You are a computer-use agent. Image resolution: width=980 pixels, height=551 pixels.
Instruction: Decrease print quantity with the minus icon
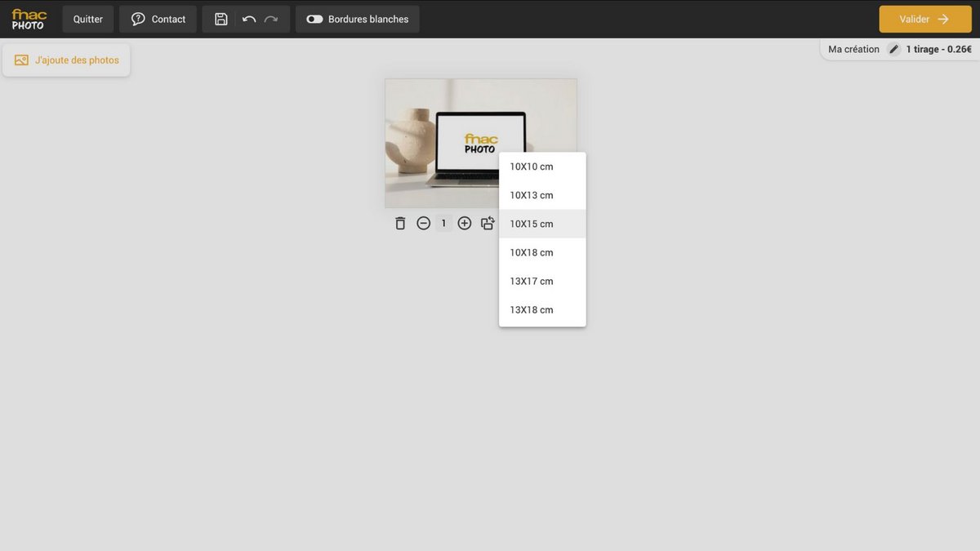pyautogui.click(x=423, y=223)
